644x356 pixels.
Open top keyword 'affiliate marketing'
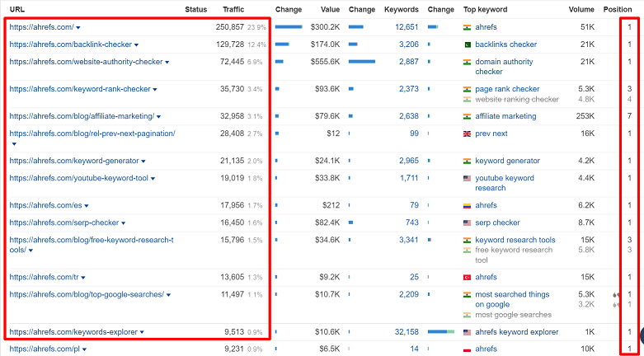pyautogui.click(x=505, y=116)
